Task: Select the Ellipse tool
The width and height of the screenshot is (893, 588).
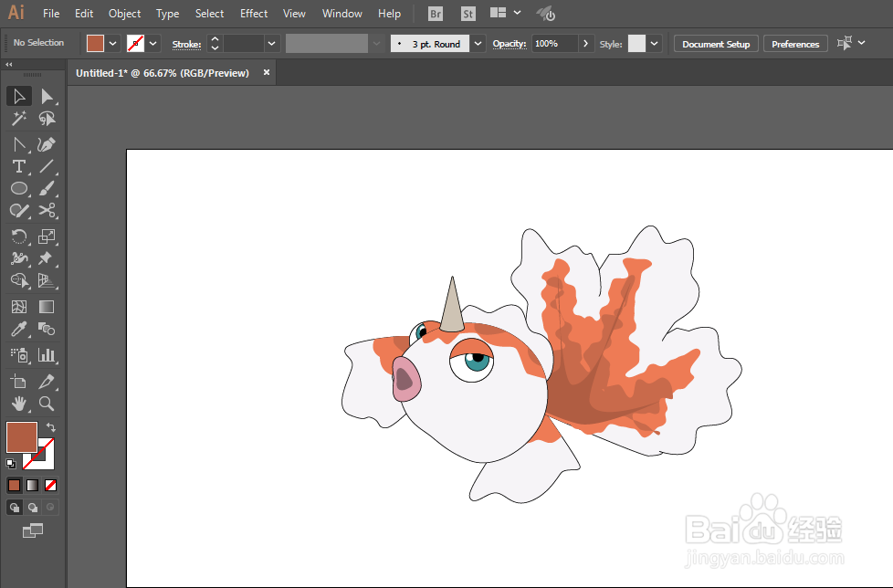Action: 19,188
